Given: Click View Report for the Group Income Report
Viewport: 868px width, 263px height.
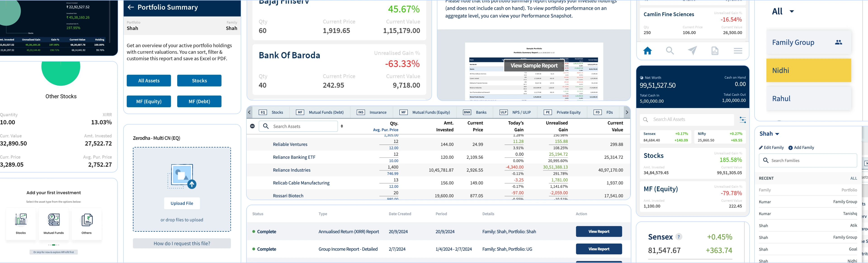Looking at the screenshot, I should pyautogui.click(x=599, y=249).
